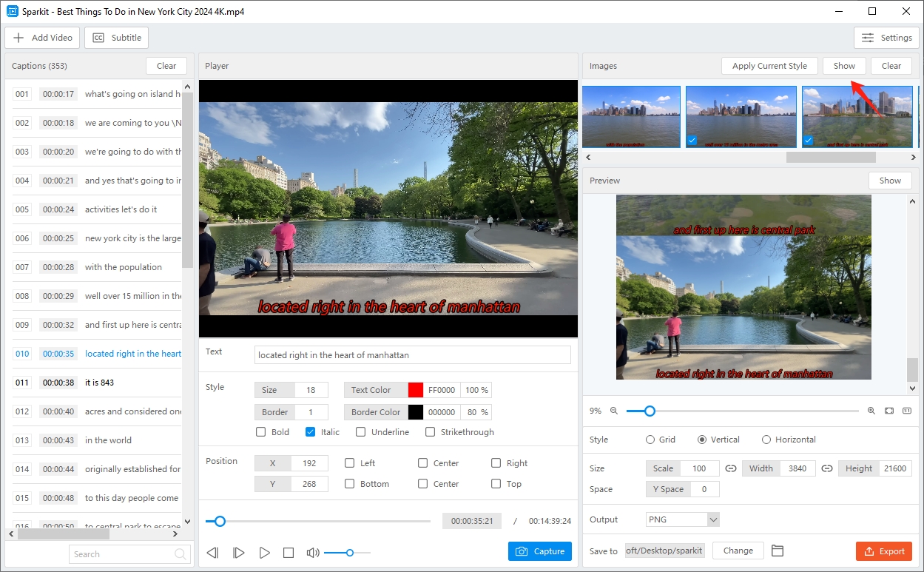Toggle link between Scale and Width
Screen dimensions: 924x572
(731, 468)
